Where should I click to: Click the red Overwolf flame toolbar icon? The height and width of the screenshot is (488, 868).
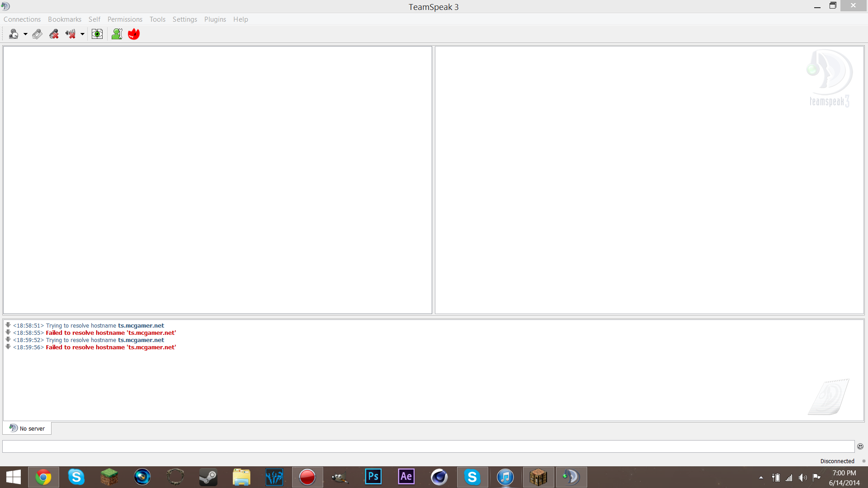tap(134, 34)
